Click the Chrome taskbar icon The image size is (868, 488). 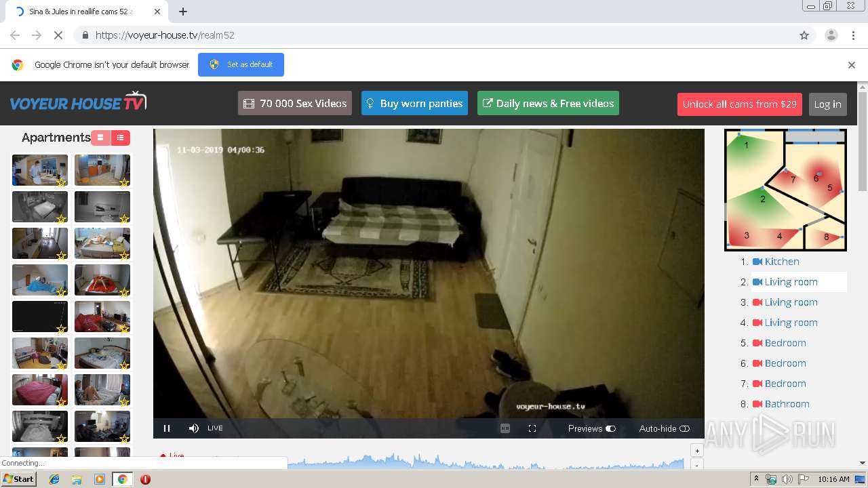point(122,479)
